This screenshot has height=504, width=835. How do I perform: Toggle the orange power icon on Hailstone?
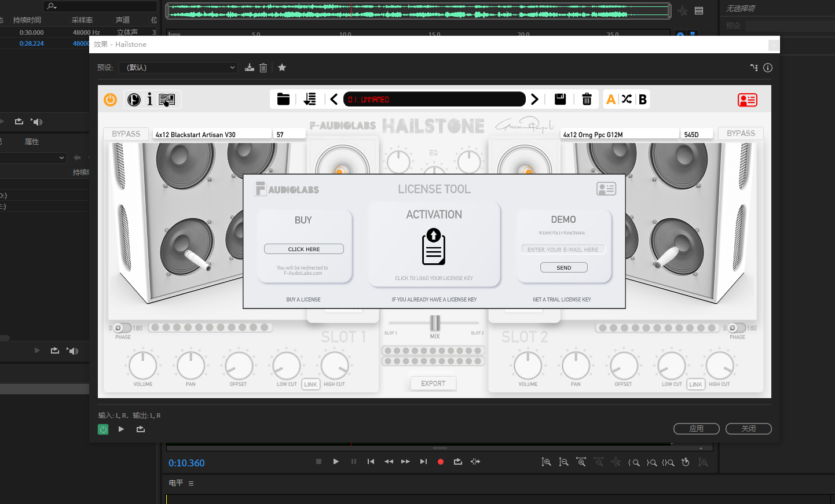(x=110, y=100)
